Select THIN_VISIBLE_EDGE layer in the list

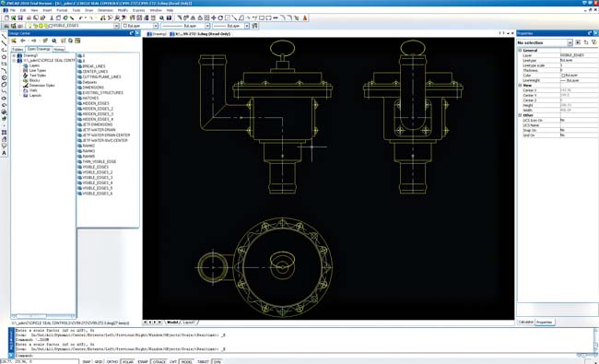(x=100, y=161)
